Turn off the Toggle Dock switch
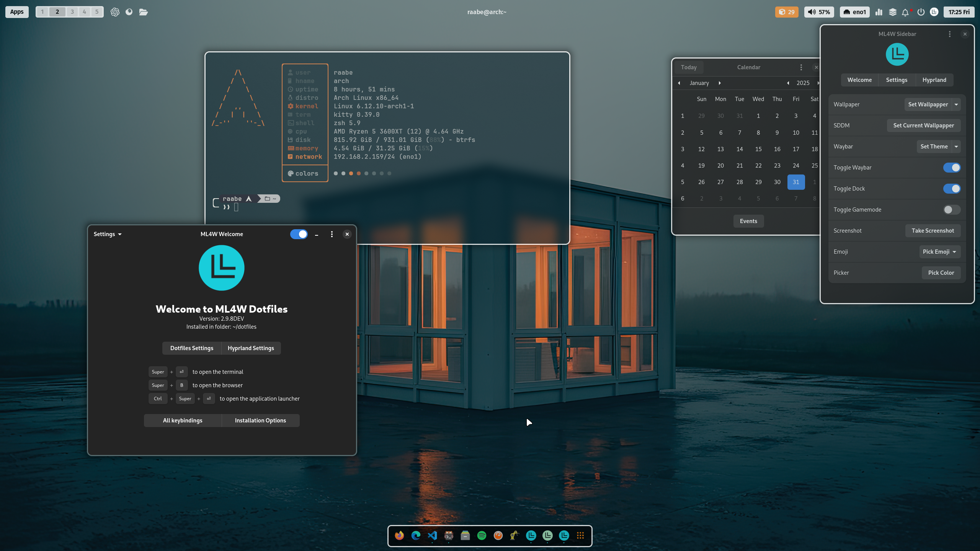Screen dimensions: 980x551 tap(952, 189)
